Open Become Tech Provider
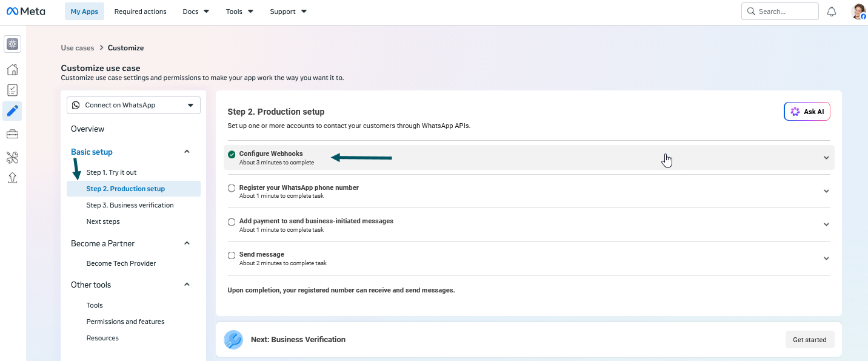The width and height of the screenshot is (868, 361). click(121, 263)
